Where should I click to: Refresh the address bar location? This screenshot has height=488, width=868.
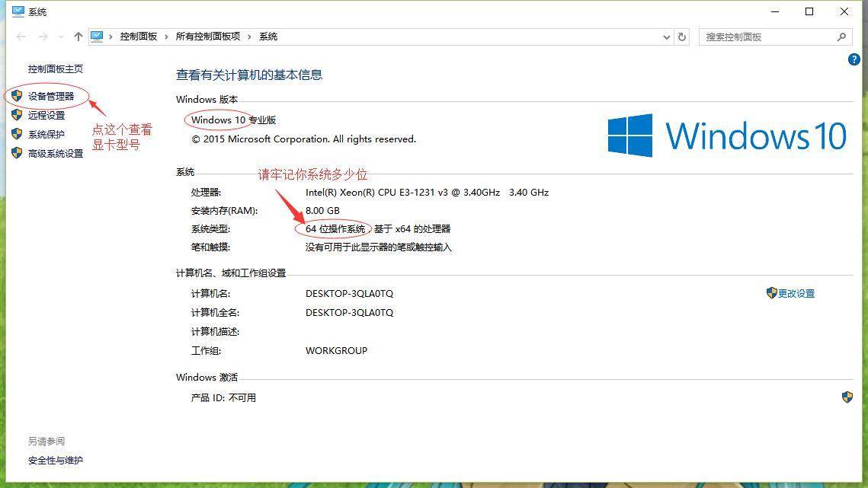click(682, 37)
